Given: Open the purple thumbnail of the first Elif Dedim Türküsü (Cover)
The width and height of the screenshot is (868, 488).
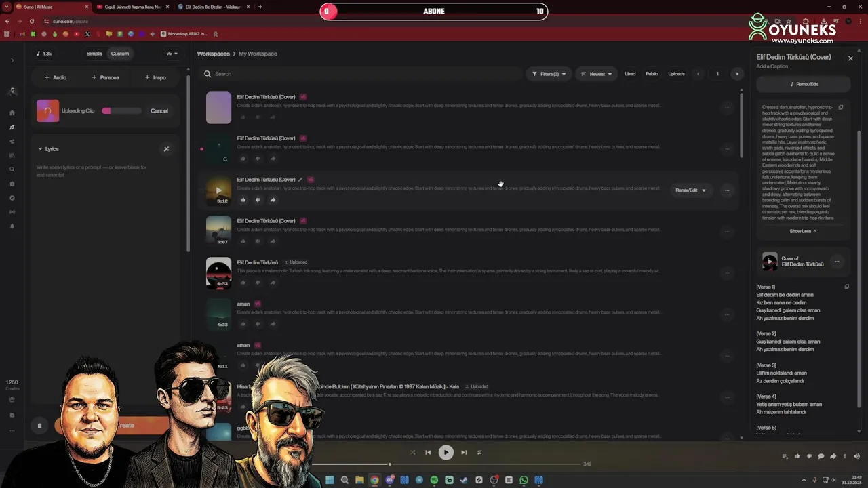Looking at the screenshot, I should coord(218,108).
